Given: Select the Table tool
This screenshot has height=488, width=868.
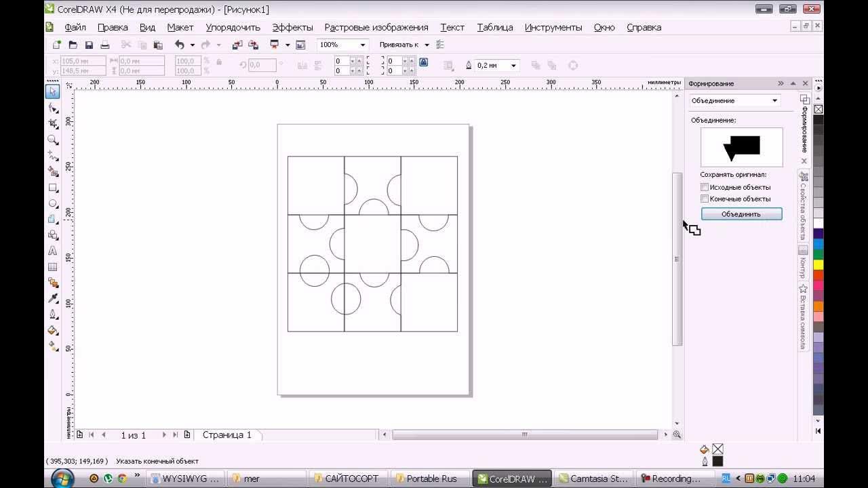Looking at the screenshot, I should click(x=53, y=267).
